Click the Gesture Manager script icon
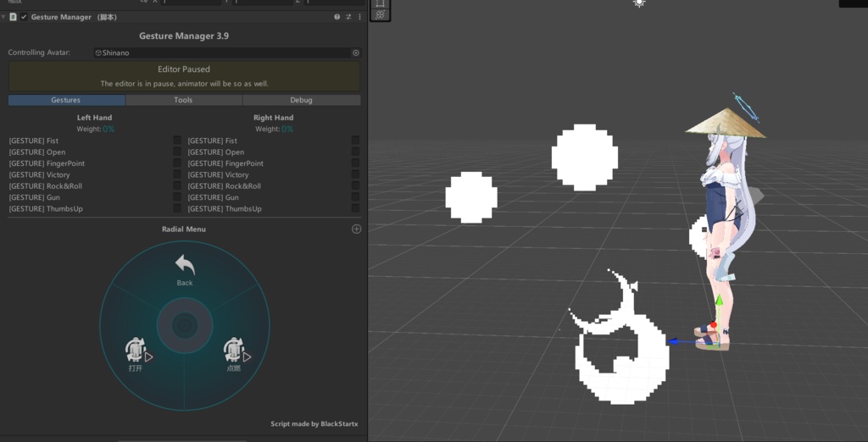Screen dimensions: 868x442 pos(14,17)
